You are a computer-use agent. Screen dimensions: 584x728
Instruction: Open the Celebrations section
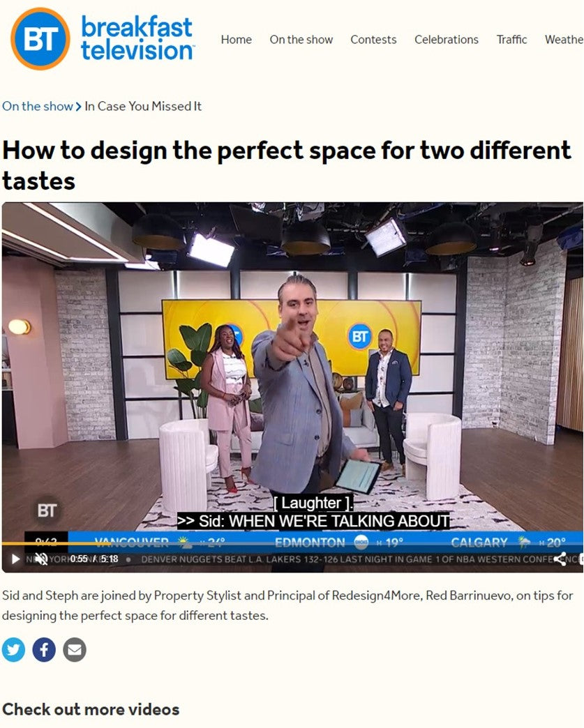(x=447, y=40)
